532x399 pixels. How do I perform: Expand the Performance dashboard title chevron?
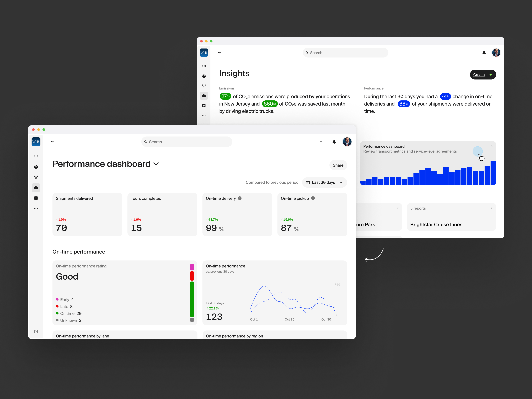coord(156,164)
